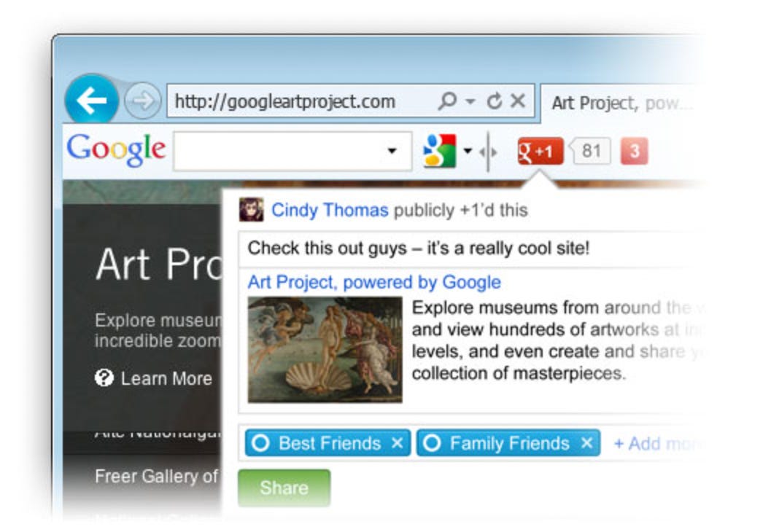Click the toolbar divider resize handle
Image resolution: width=763 pixels, height=532 pixels.
[488, 152]
